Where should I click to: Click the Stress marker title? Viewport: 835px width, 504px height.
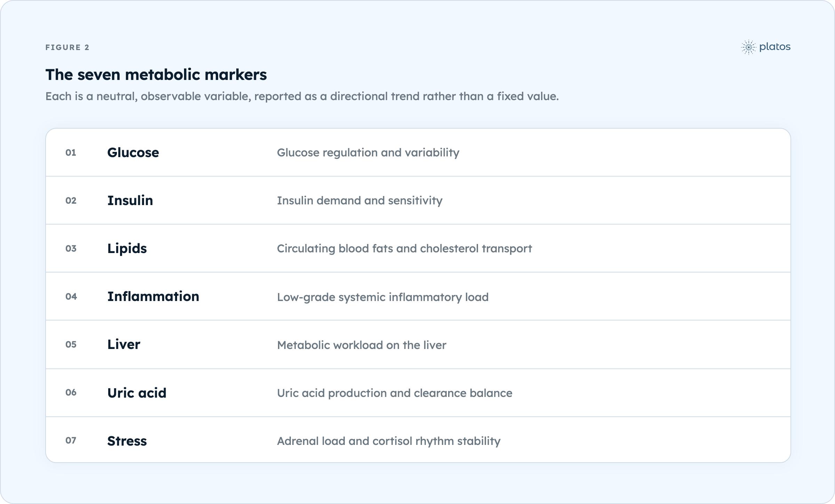(127, 441)
